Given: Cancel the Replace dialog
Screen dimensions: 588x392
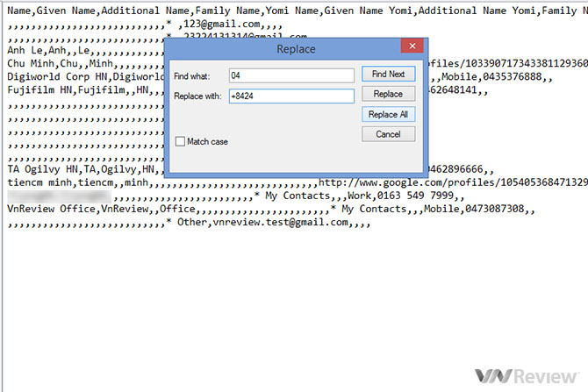Looking at the screenshot, I should coord(388,134).
